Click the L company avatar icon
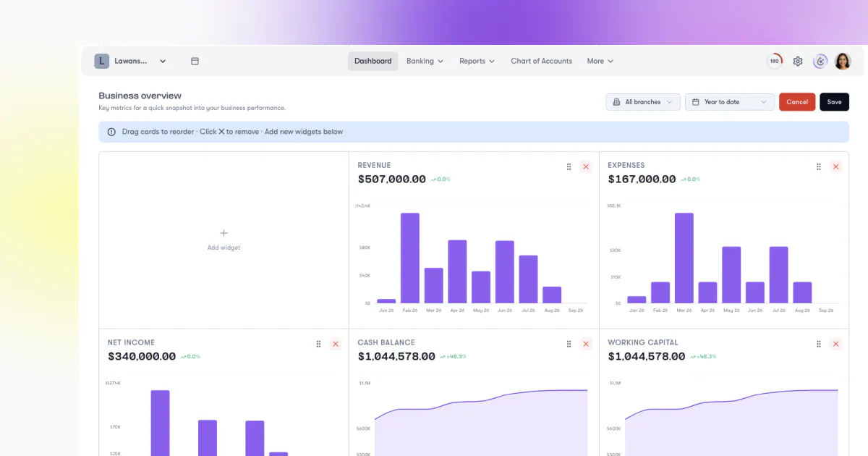The height and width of the screenshot is (456, 868). pos(102,62)
